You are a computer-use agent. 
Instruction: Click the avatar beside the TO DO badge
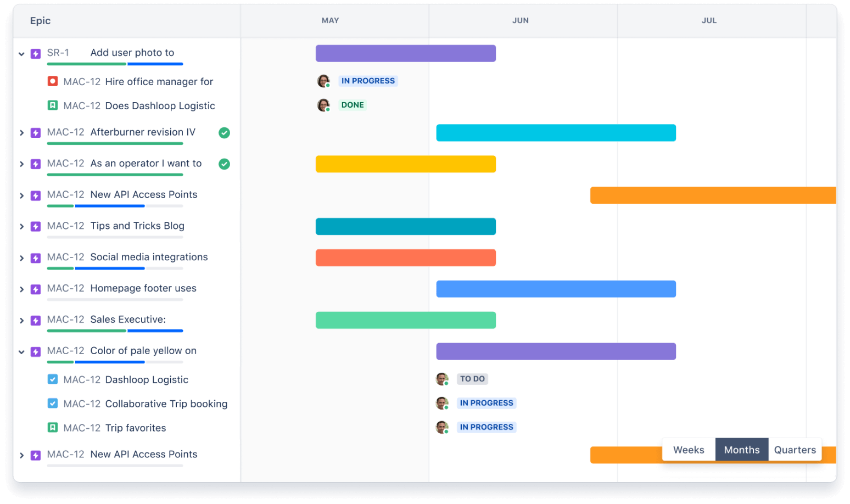point(442,378)
